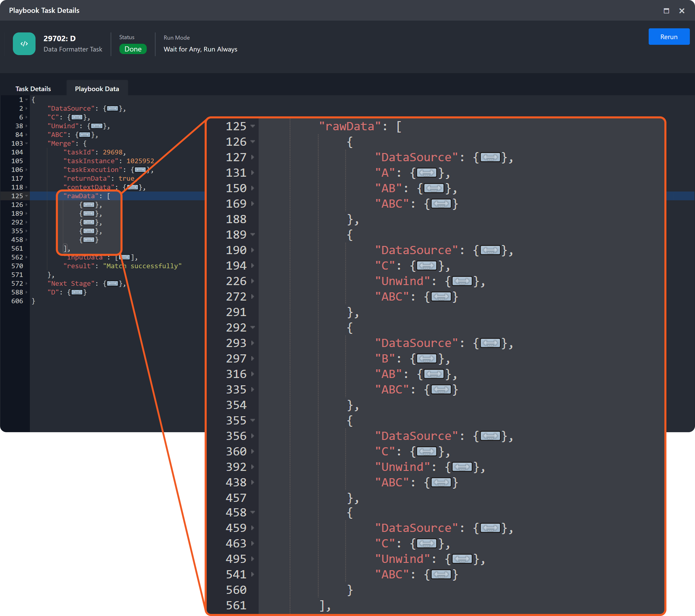Expand the collapsed "D" object on line 588
The height and width of the screenshot is (616, 695).
coord(77,292)
